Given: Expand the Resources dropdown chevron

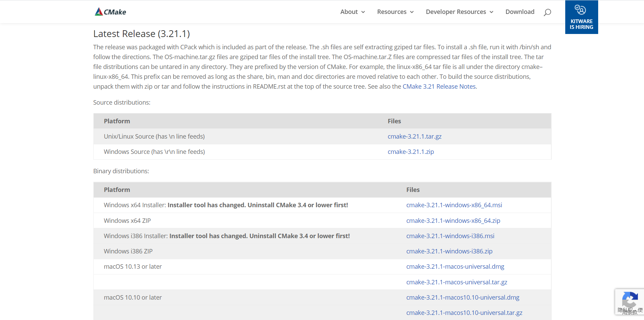Looking at the screenshot, I should point(412,12).
